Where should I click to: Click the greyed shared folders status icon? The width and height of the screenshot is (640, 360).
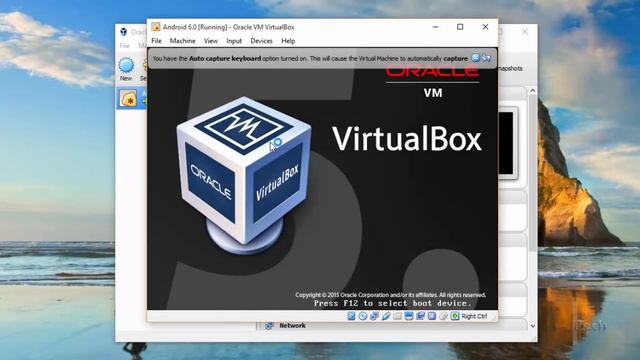click(x=397, y=316)
